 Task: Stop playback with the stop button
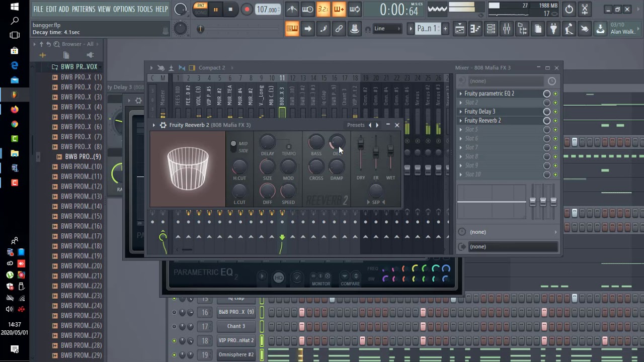230,10
